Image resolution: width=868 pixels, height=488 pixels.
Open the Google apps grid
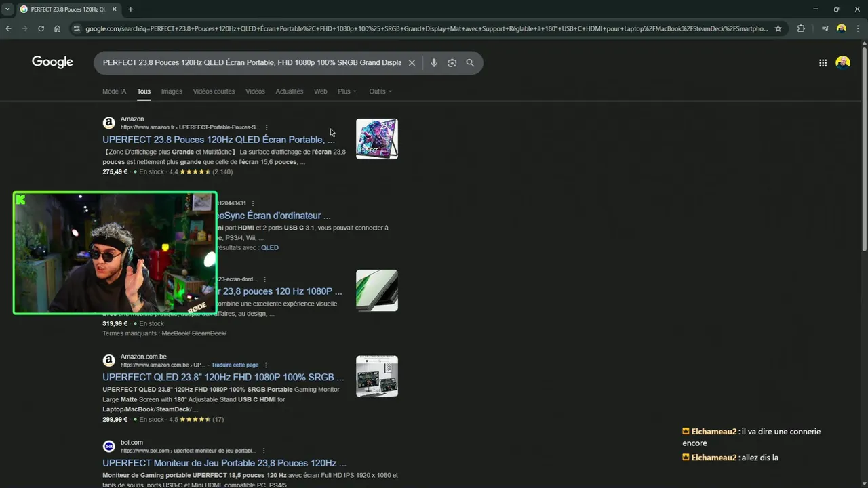pyautogui.click(x=823, y=63)
